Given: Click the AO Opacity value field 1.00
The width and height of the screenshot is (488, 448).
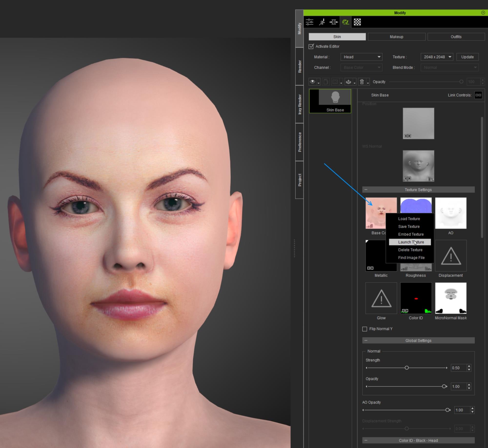Looking at the screenshot, I should click(462, 410).
